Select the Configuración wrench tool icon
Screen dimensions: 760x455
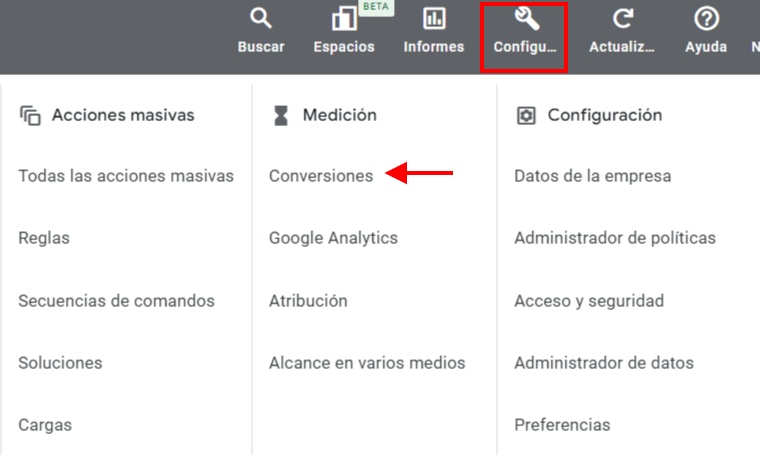click(x=526, y=19)
